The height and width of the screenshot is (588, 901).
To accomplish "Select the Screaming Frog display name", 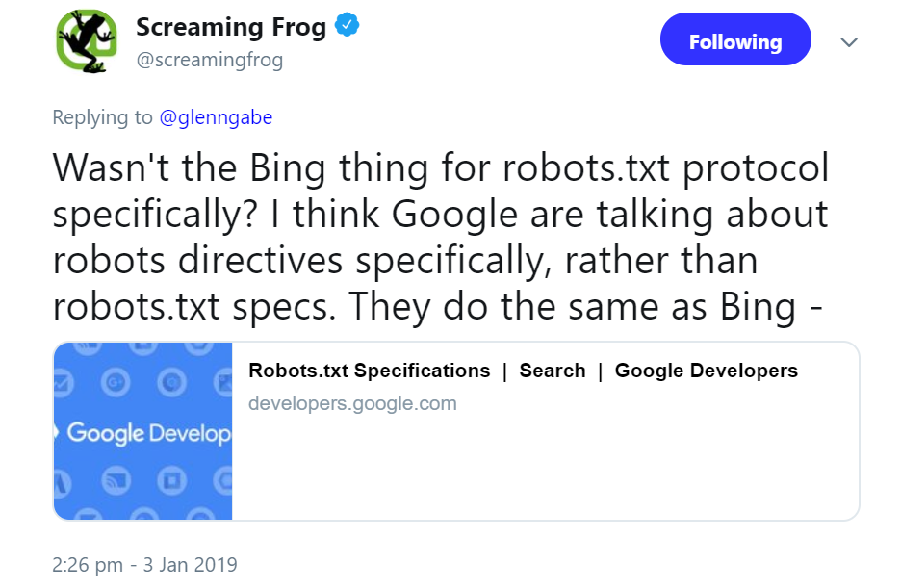I will [x=233, y=26].
